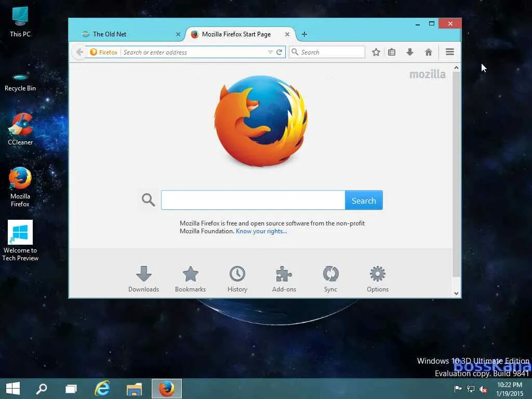The image size is (532, 399).
Task: Click the page scrollbar down arrow
Action: click(456, 293)
